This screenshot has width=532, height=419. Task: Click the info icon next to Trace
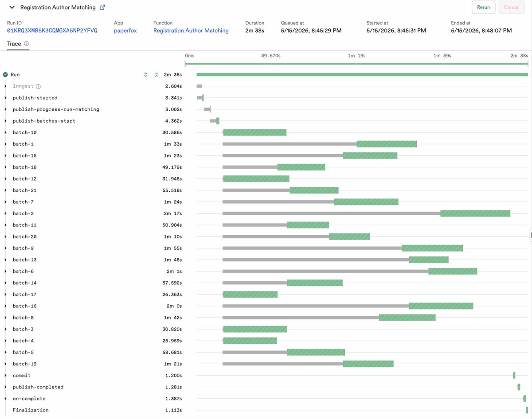click(x=26, y=44)
